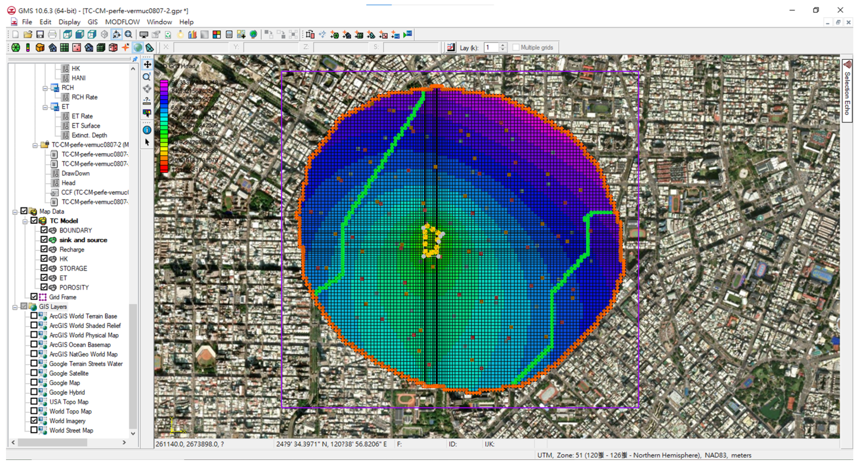Click the Run MODFLOW green arrow icon
The width and height of the screenshot is (868, 471).
pos(407,34)
